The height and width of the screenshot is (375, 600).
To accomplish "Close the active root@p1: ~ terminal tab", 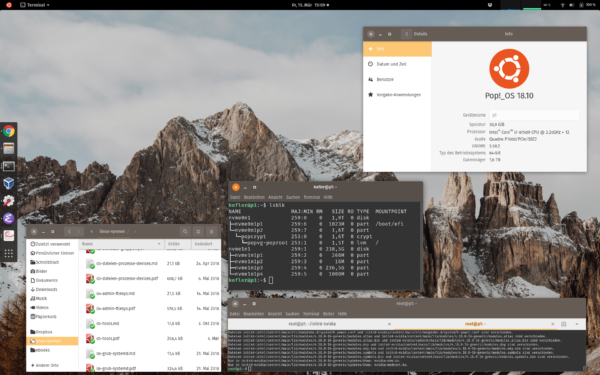I will click(x=552, y=324).
